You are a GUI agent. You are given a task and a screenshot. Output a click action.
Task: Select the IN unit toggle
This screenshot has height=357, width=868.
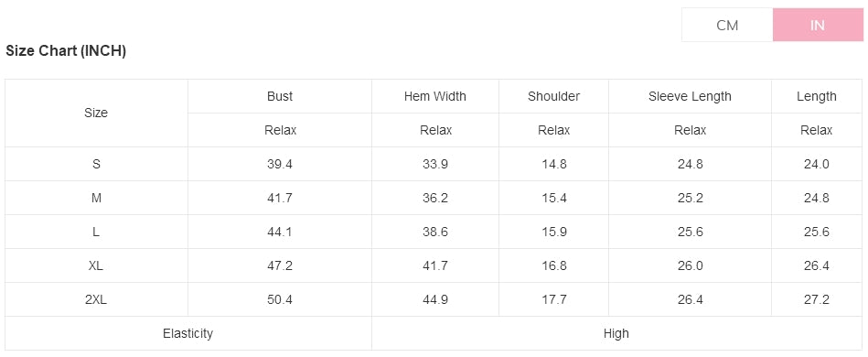818,25
